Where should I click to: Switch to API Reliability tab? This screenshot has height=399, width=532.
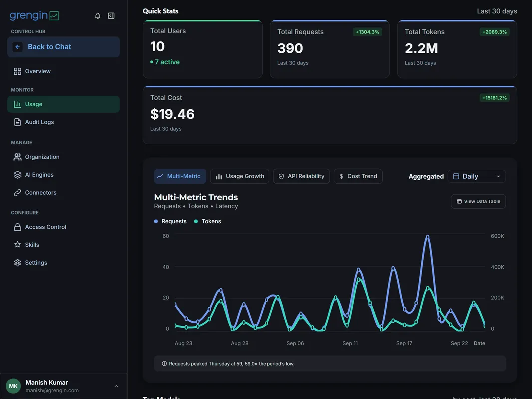301,176
